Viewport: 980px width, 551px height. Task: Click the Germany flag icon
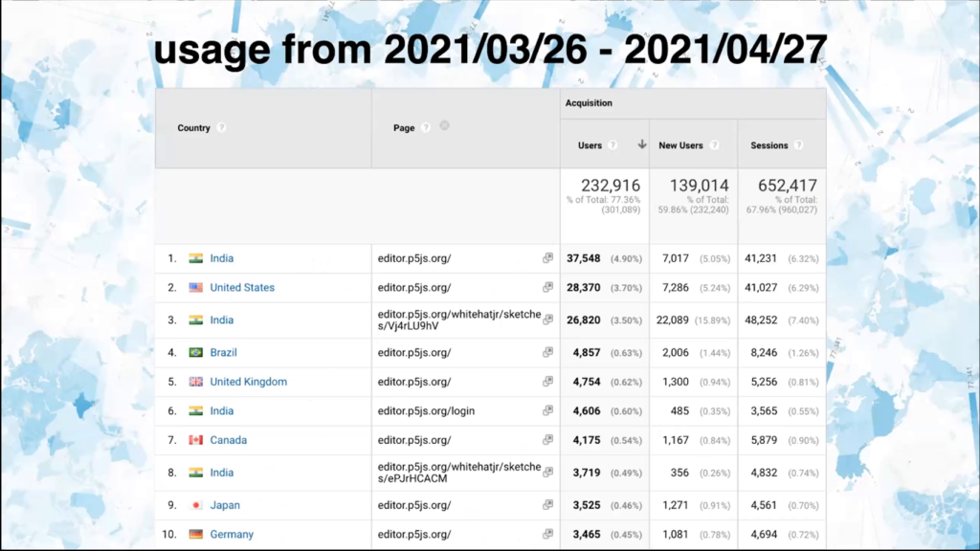tap(195, 534)
